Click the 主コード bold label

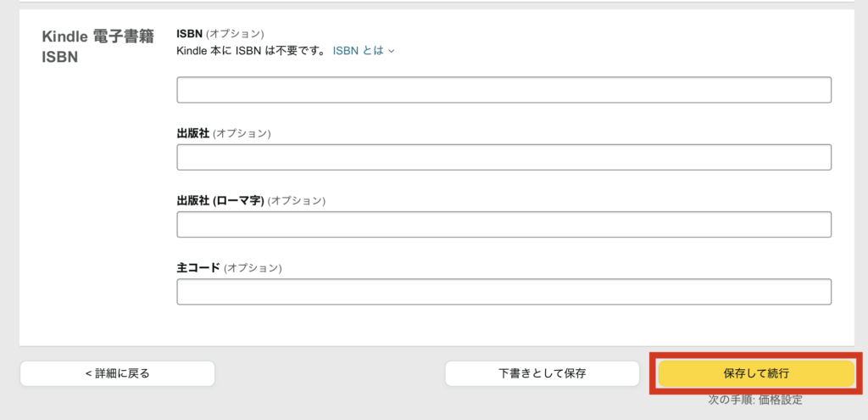pyautogui.click(x=198, y=267)
